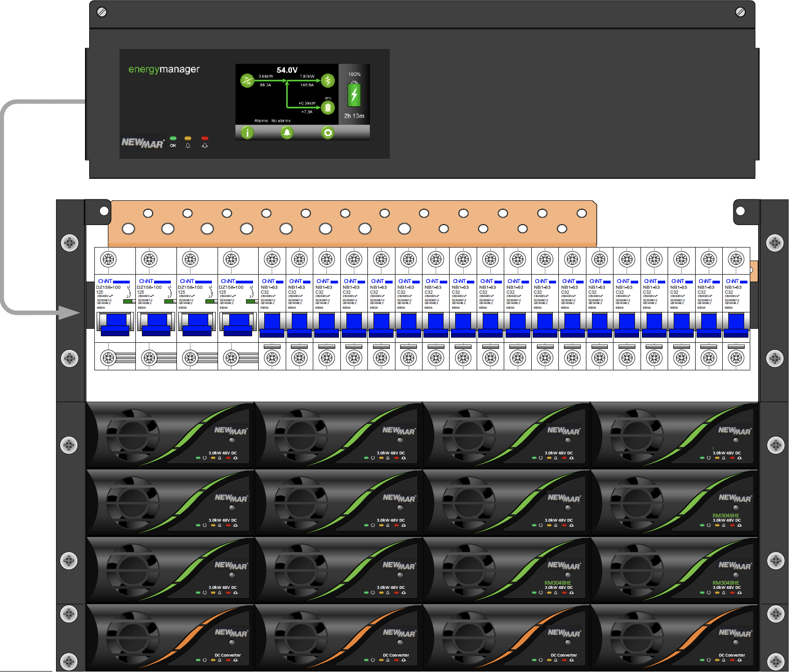This screenshot has height=672, width=789.
Task: Click the +0.39kW battery power value
Action: tap(307, 103)
